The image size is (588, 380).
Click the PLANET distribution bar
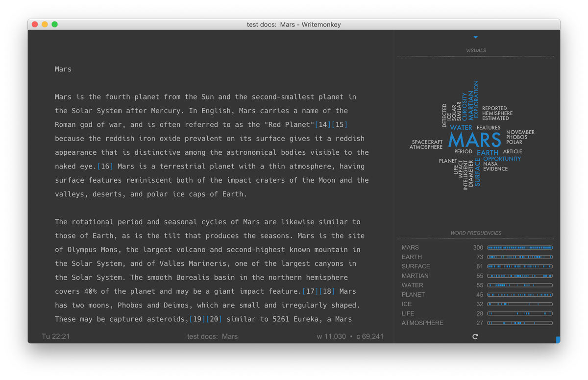click(520, 295)
